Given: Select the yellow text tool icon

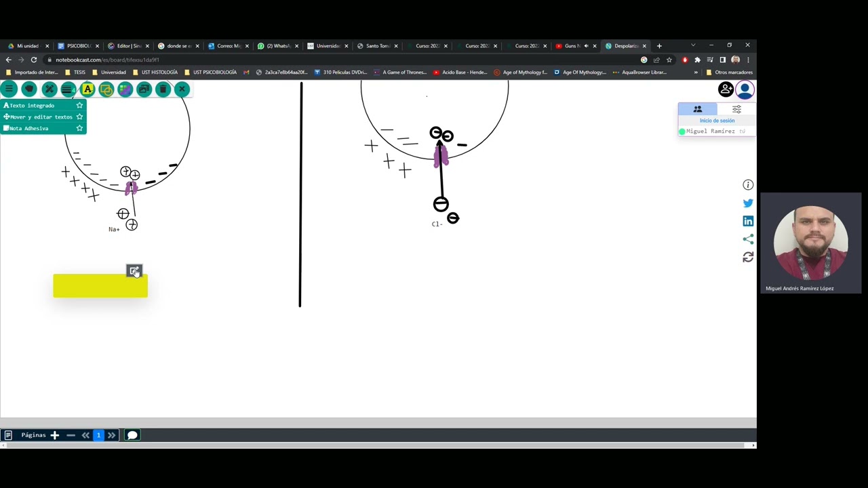Looking at the screenshot, I should (x=87, y=89).
